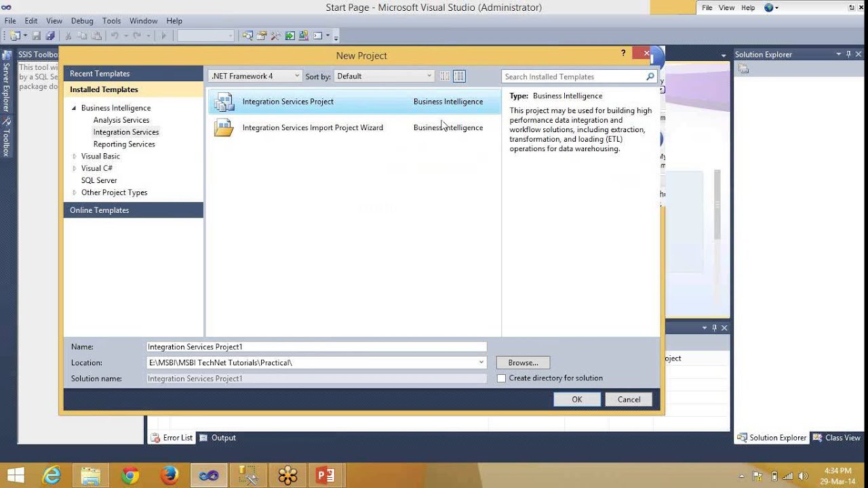Screen dimensions: 868x488
Task: Click the Command Window toolbar icon
Action: point(317,35)
